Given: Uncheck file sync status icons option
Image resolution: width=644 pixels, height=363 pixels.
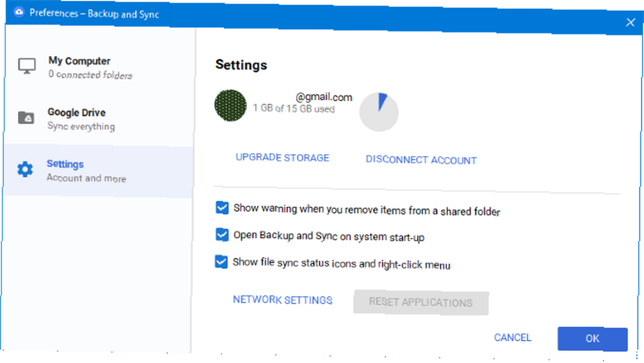Looking at the screenshot, I should coord(221,262).
